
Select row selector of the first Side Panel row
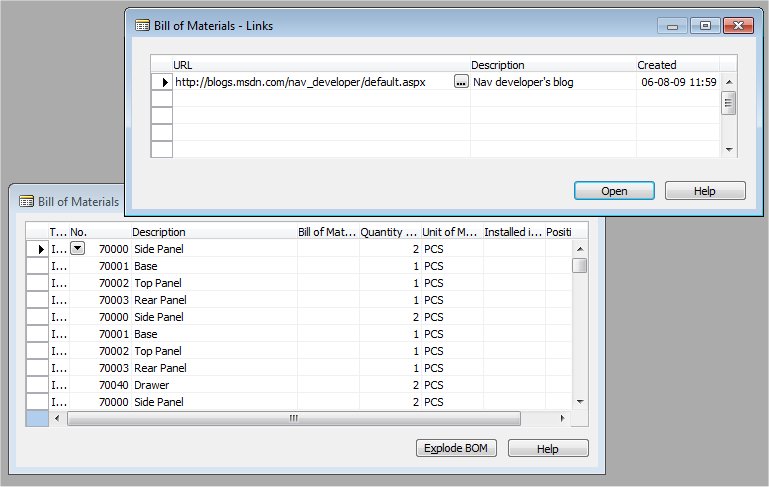[36, 249]
